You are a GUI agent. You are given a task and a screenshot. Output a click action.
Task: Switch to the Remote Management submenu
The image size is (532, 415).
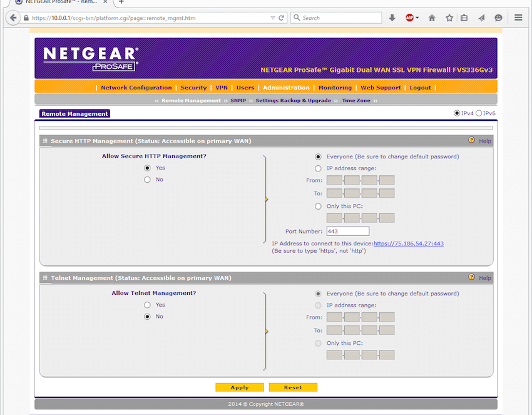[x=191, y=100]
